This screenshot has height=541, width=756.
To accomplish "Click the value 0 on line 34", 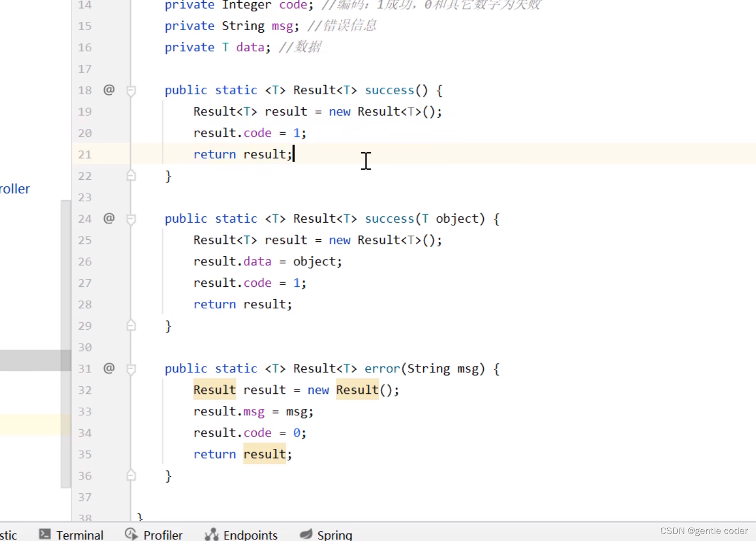I will click(296, 432).
